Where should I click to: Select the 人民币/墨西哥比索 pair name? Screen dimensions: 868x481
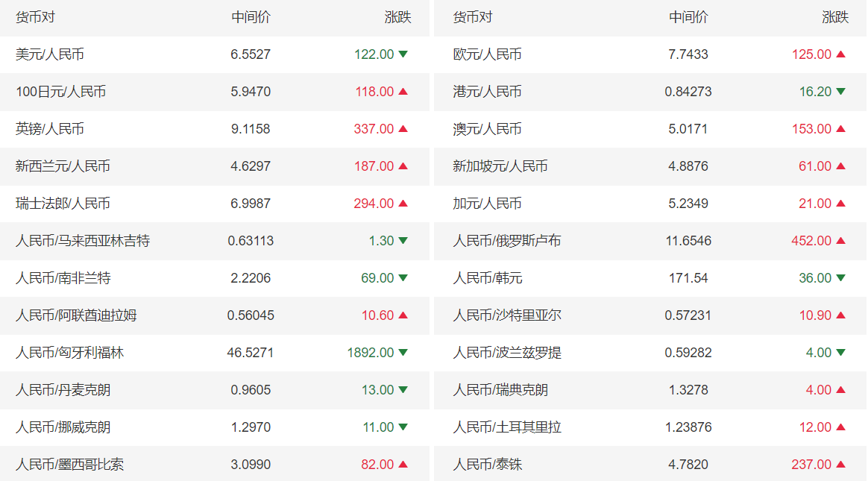(x=70, y=464)
